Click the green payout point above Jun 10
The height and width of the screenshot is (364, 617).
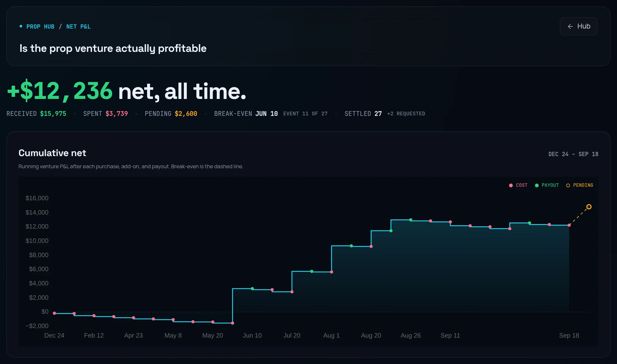click(252, 289)
